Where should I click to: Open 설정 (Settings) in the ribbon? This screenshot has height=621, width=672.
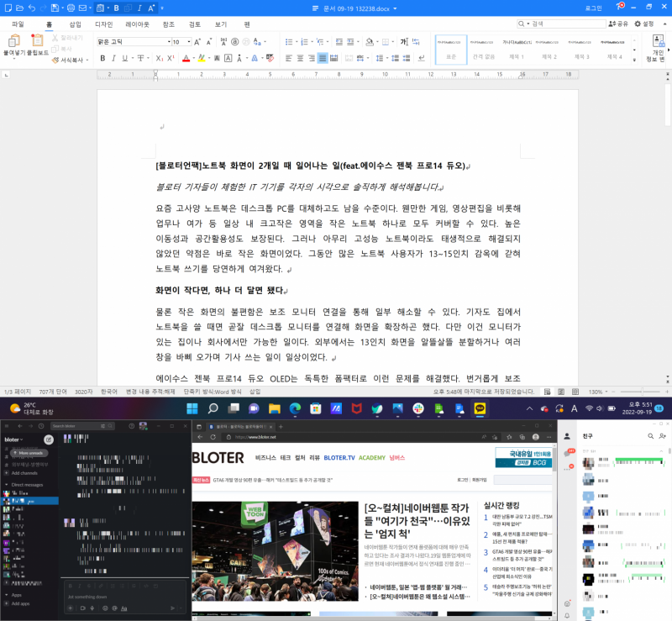pos(644,24)
